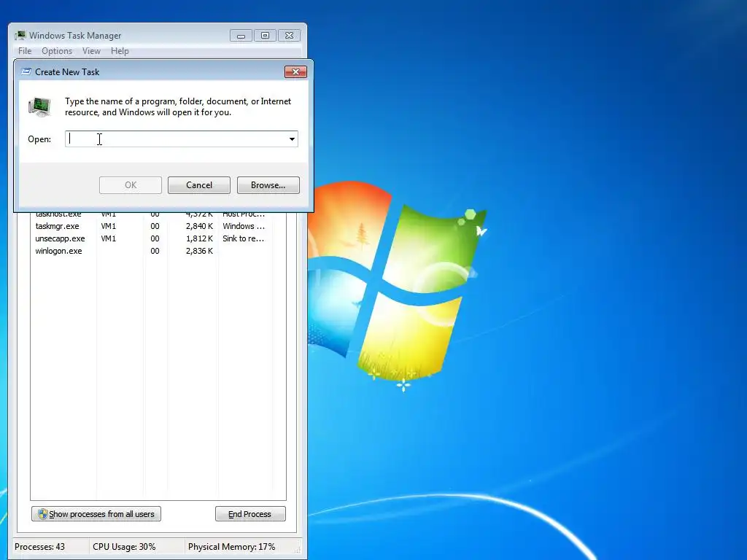747x560 pixels.
Task: Select the unsecapp.exe process row
Action: pyautogui.click(x=158, y=238)
